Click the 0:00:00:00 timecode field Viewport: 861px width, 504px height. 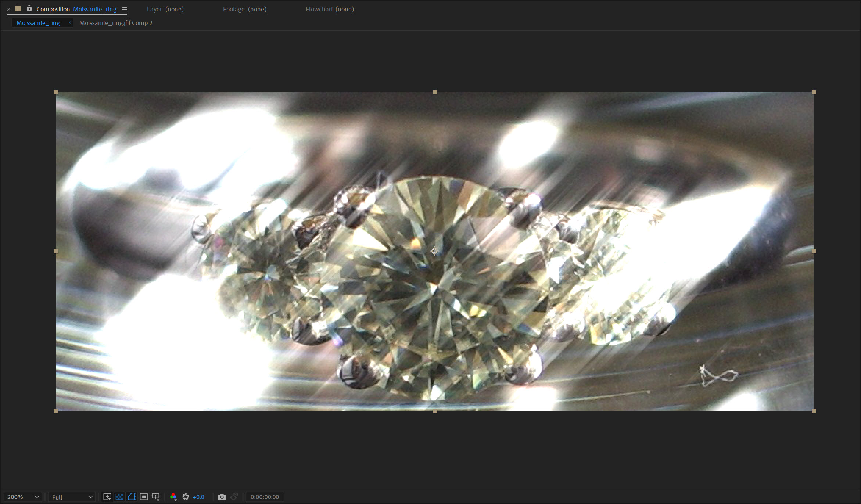(265, 497)
